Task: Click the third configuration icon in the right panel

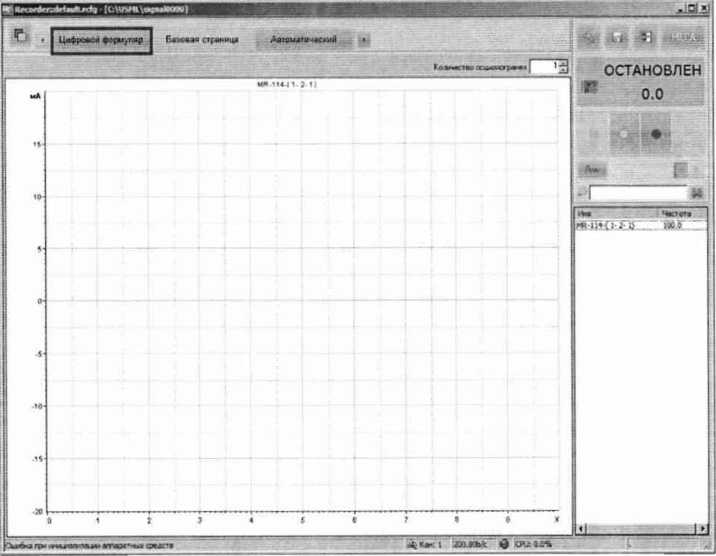Action: pyautogui.click(x=646, y=38)
